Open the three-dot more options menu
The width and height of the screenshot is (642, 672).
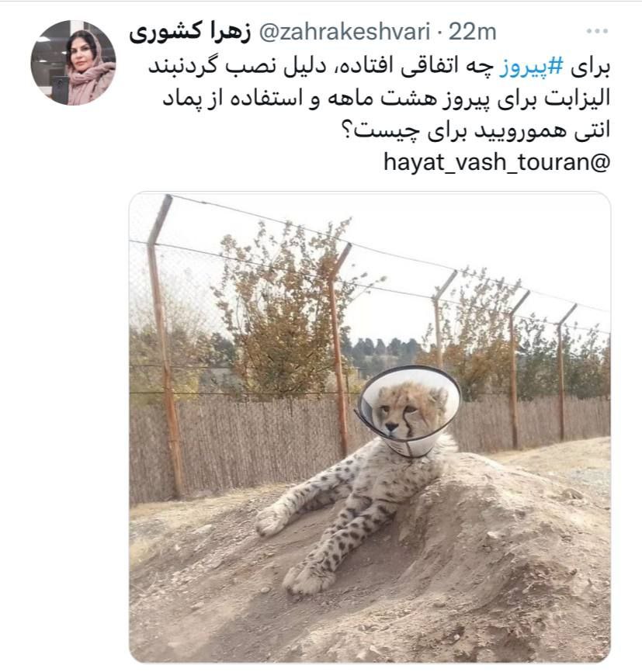597,31
